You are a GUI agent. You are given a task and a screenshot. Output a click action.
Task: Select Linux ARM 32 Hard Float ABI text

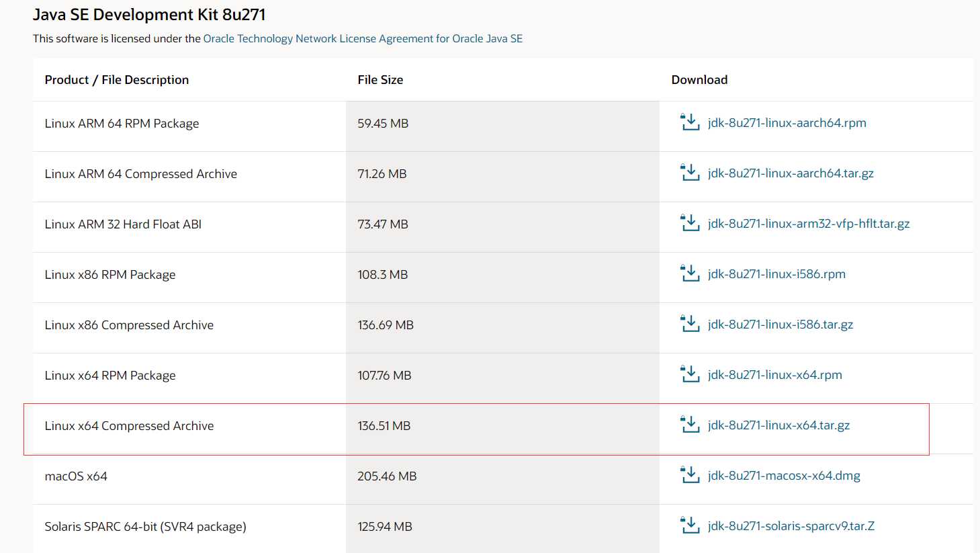tap(123, 224)
